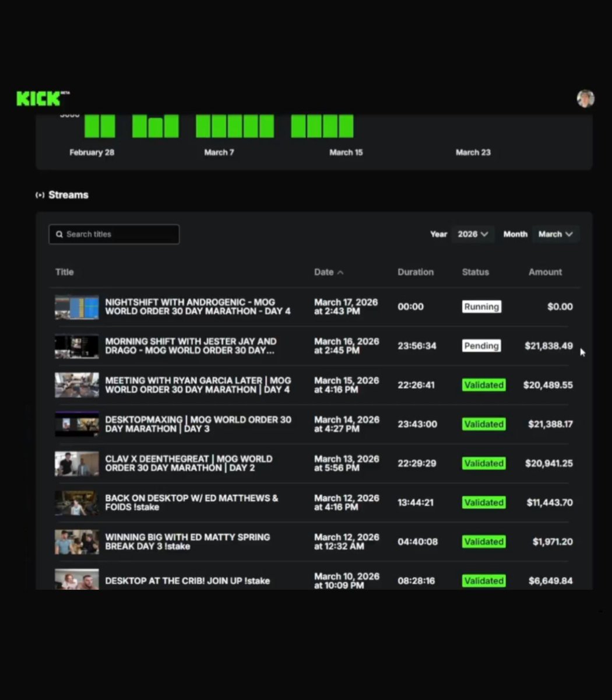Open Morning Shift with Jester Jay thumbnail

[77, 346]
